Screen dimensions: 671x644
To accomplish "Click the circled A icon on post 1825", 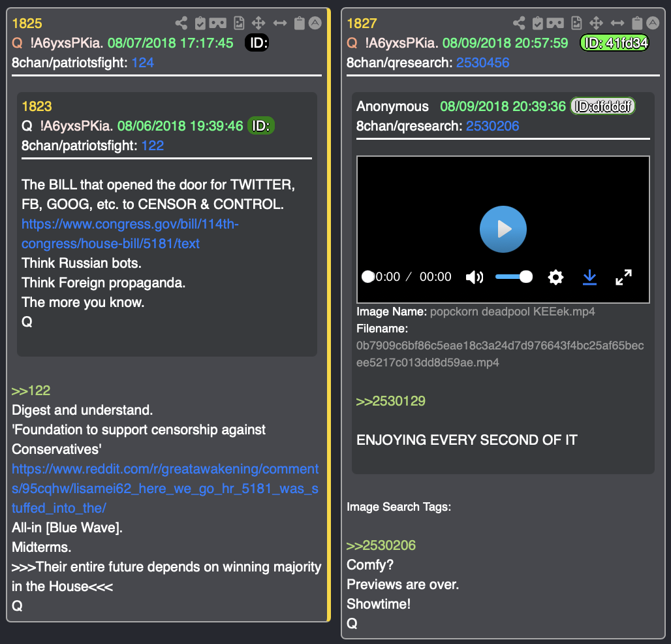I will pos(315,23).
